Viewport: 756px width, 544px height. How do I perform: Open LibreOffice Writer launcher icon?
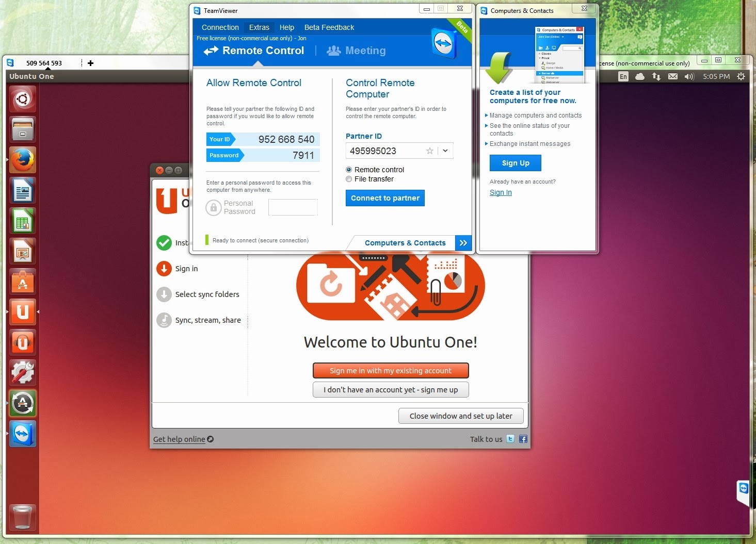23,190
